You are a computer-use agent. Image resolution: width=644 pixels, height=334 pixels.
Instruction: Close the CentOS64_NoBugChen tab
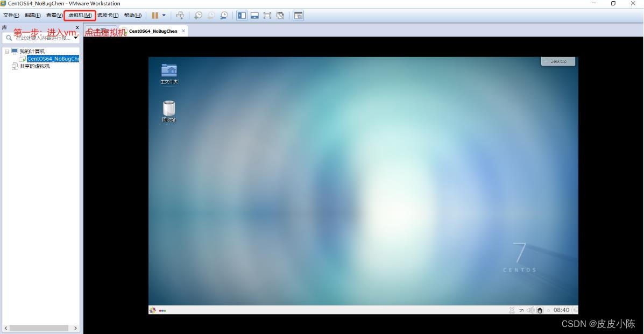tap(183, 31)
